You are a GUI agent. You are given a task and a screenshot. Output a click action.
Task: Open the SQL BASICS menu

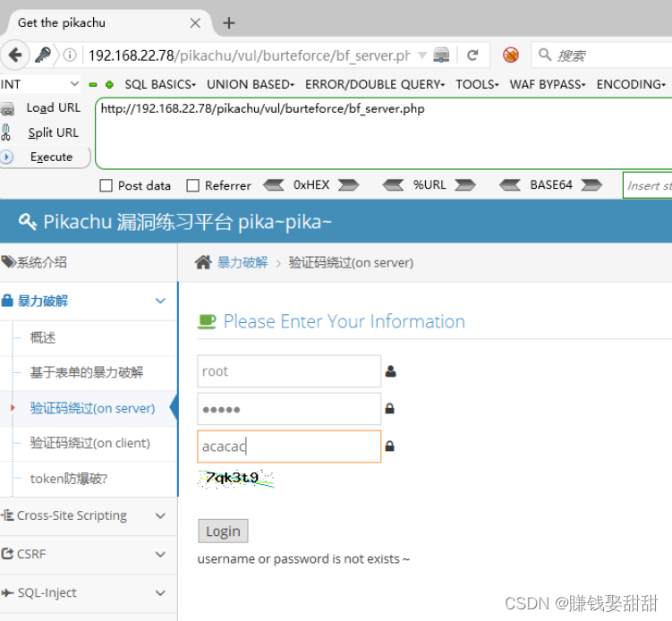(x=160, y=84)
